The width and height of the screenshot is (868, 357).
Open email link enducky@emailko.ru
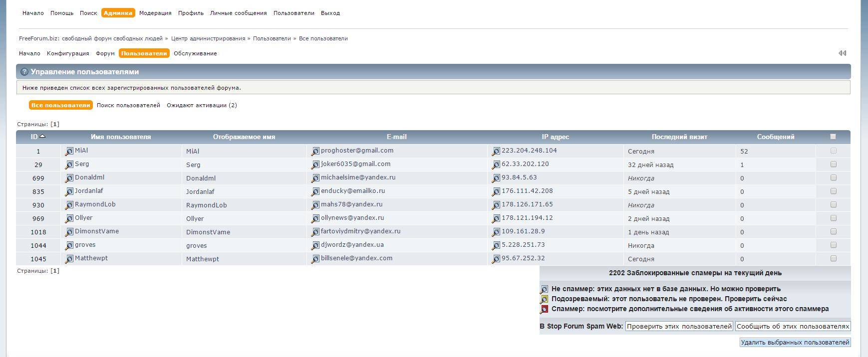[353, 191]
